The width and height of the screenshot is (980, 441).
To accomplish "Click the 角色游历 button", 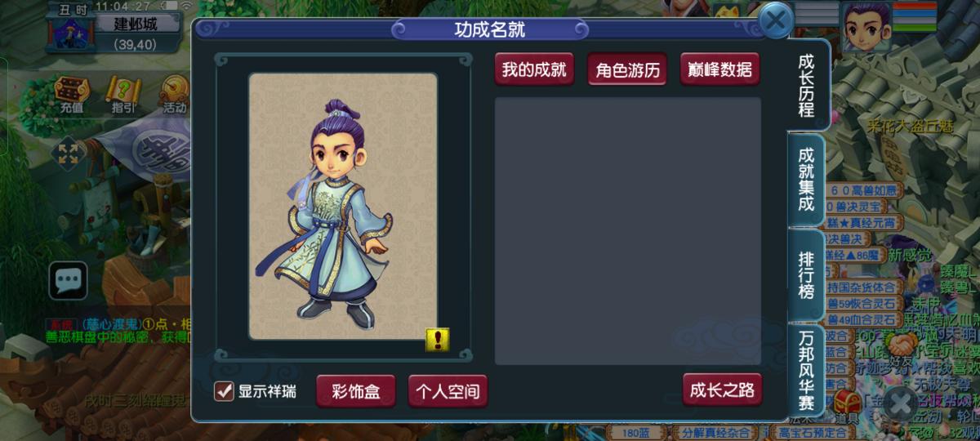I will tap(627, 69).
